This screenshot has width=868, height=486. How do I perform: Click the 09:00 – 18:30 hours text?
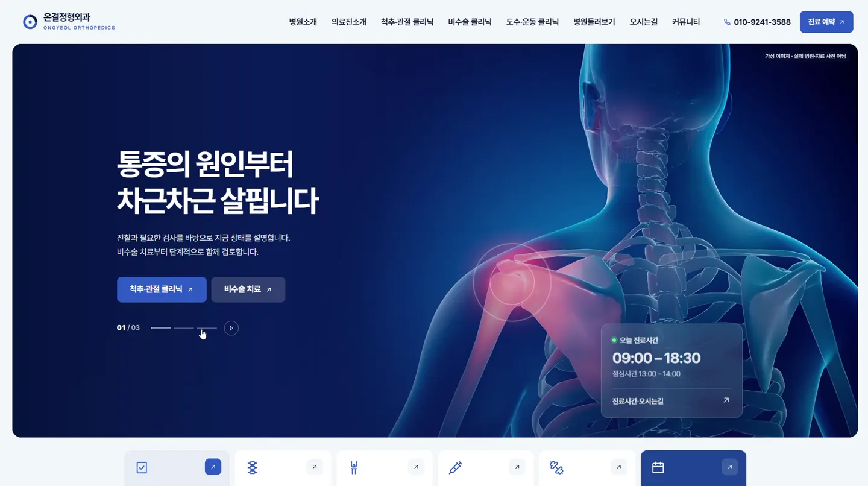pos(656,358)
